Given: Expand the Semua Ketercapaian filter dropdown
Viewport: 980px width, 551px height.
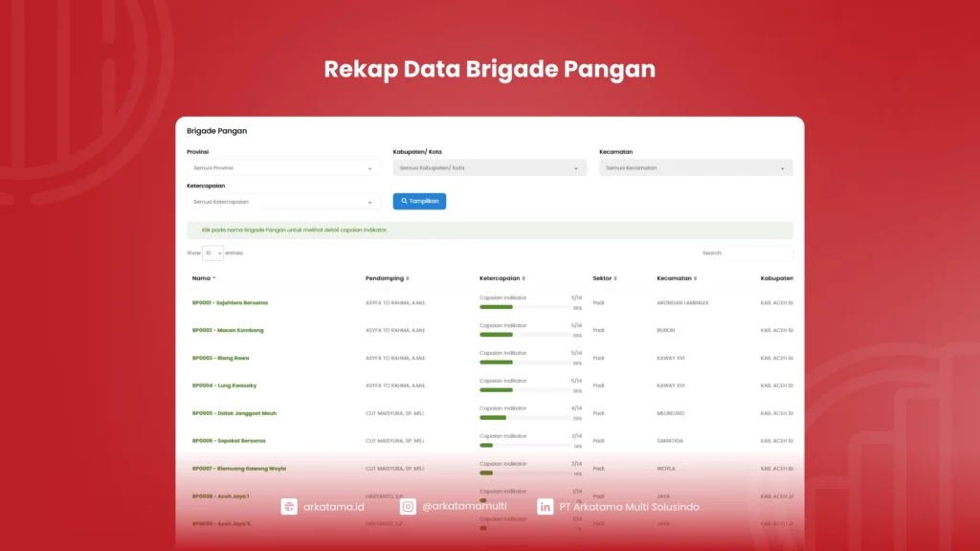Looking at the screenshot, I should pos(283,202).
